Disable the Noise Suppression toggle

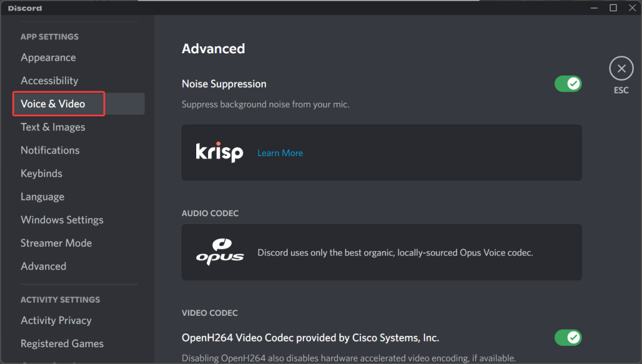click(568, 84)
